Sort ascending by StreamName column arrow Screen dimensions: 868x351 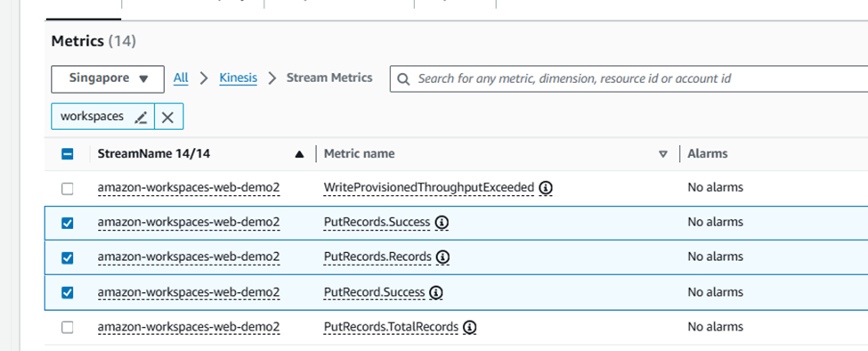coord(299,154)
